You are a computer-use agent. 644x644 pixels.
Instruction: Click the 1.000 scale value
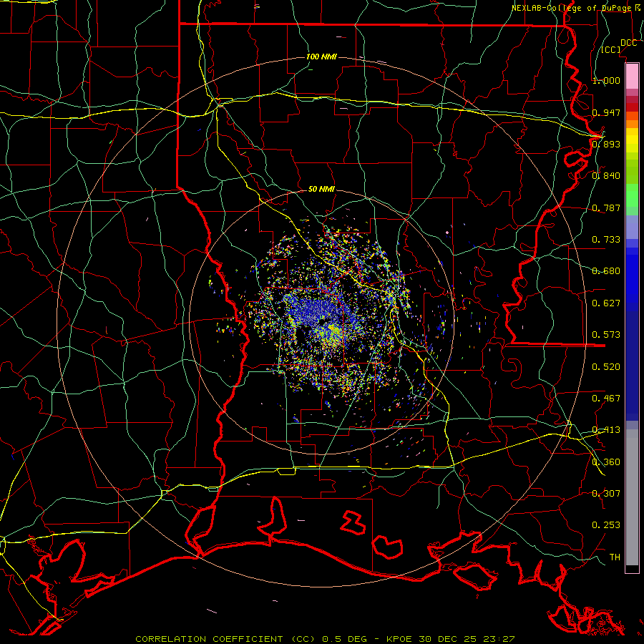[606, 80]
